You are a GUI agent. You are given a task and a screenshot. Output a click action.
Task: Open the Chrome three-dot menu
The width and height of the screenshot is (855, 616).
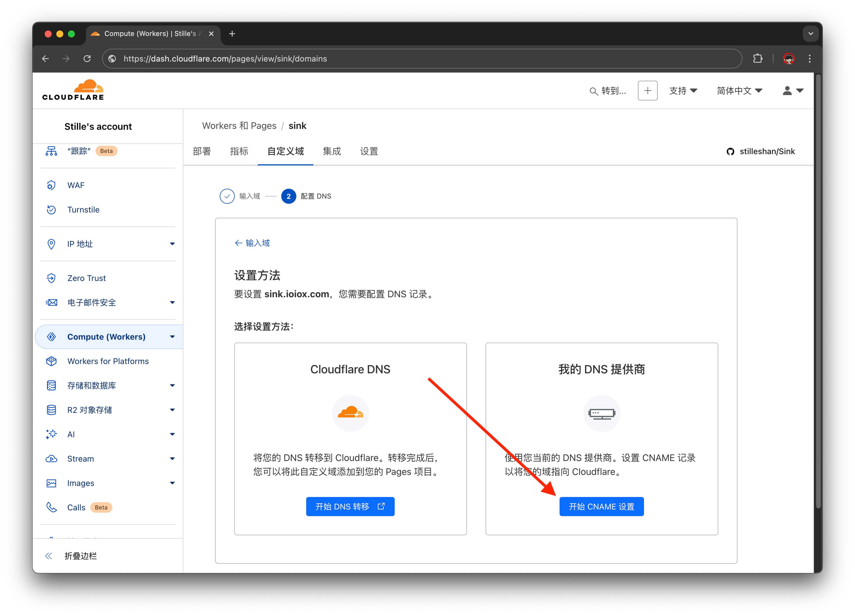coord(809,58)
